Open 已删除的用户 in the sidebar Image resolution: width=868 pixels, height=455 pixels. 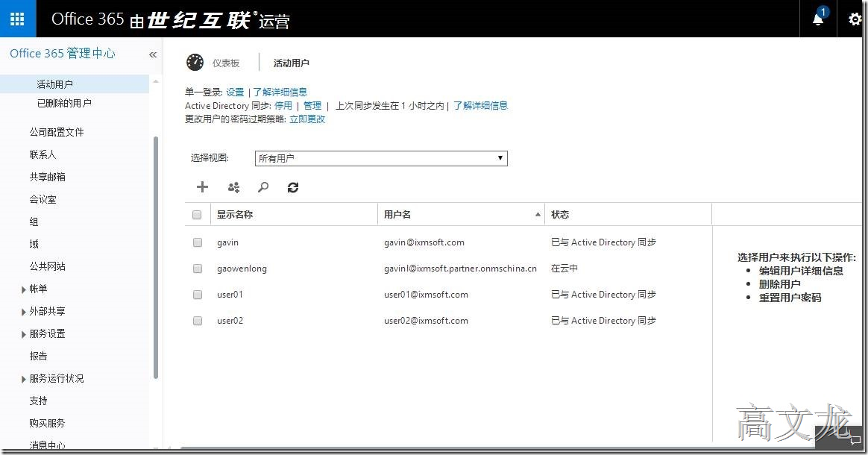[x=64, y=103]
